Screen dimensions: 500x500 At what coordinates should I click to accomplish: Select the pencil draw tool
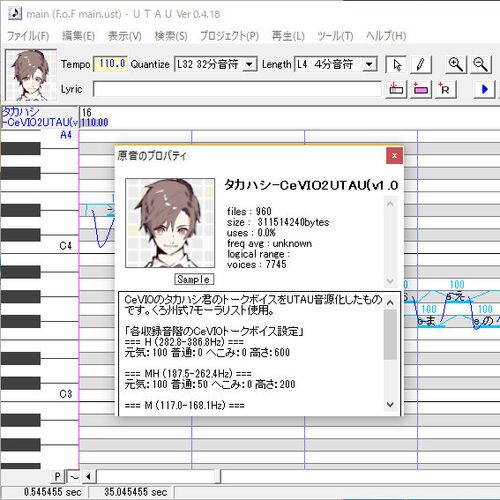coord(421,65)
